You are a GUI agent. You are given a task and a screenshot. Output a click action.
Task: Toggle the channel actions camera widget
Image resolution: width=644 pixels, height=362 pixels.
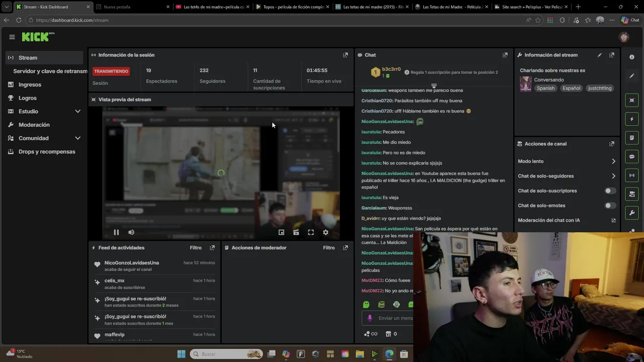click(x=632, y=194)
